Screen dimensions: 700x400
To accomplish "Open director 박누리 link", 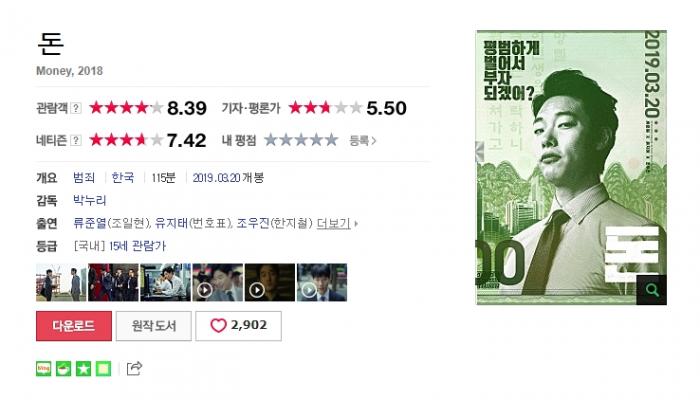I will [90, 200].
